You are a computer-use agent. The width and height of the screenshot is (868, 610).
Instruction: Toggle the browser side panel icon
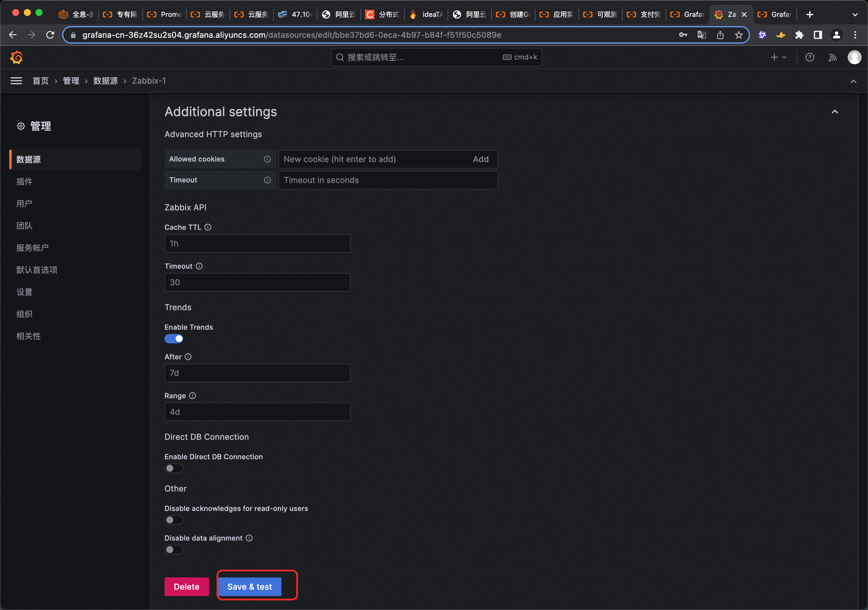[818, 35]
